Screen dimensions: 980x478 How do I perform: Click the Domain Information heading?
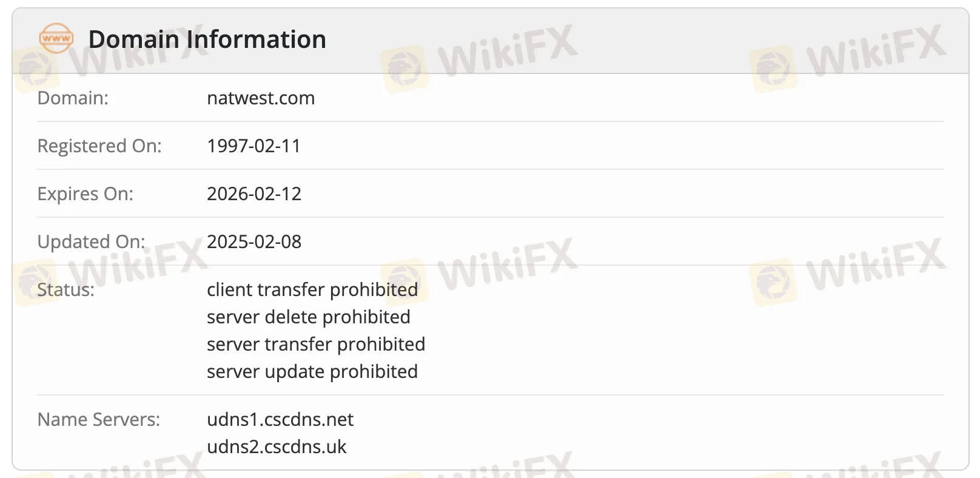207,40
